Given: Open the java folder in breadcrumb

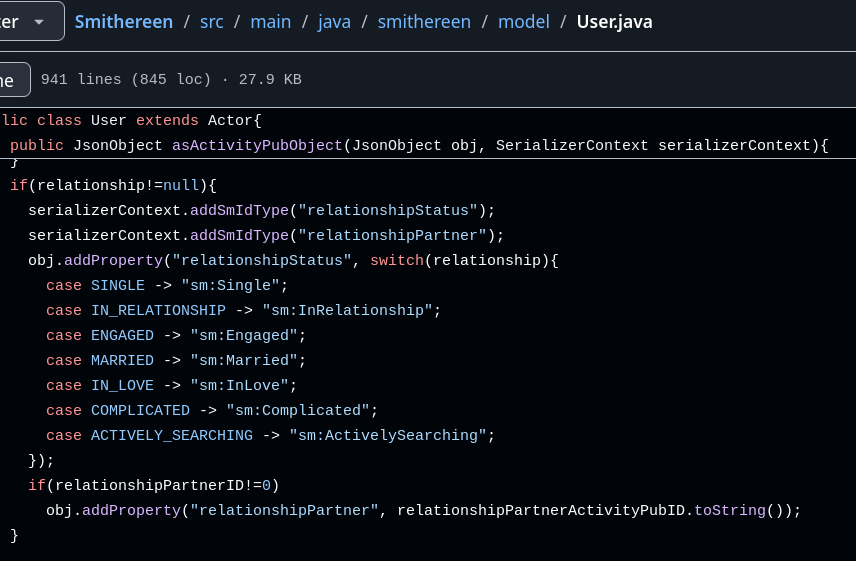Looking at the screenshot, I should click(334, 21).
